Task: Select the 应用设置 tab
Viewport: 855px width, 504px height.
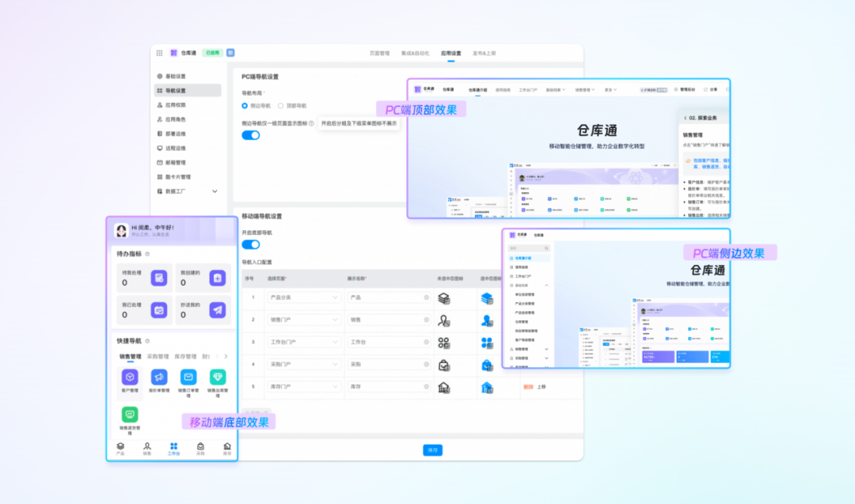Action: [451, 53]
